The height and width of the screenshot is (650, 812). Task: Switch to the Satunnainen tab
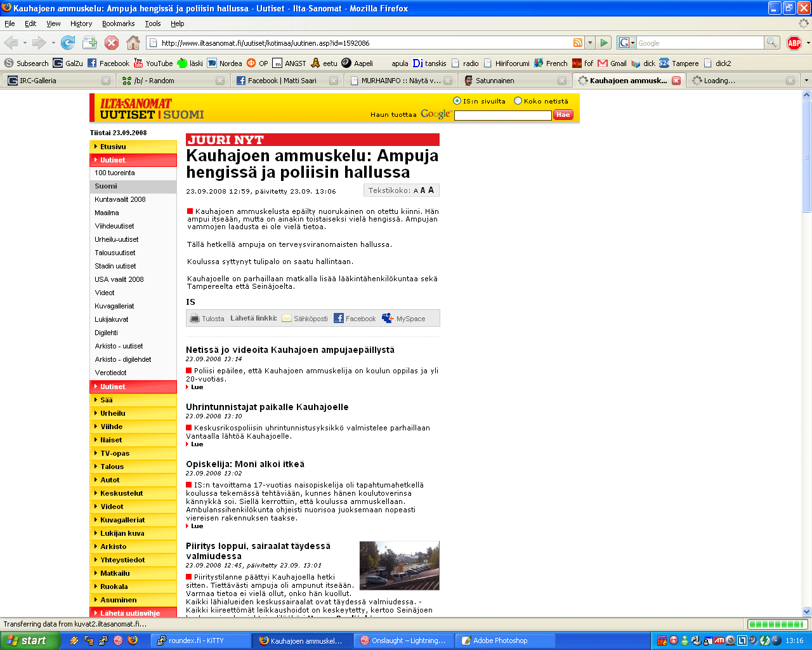click(514, 81)
